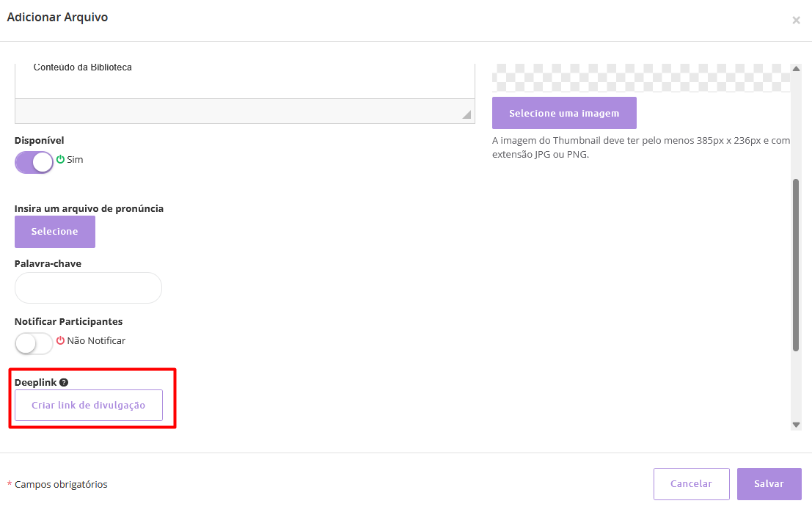The height and width of the screenshot is (509, 812).
Task: Click the Sim label next to Disponível
Action: point(75,159)
